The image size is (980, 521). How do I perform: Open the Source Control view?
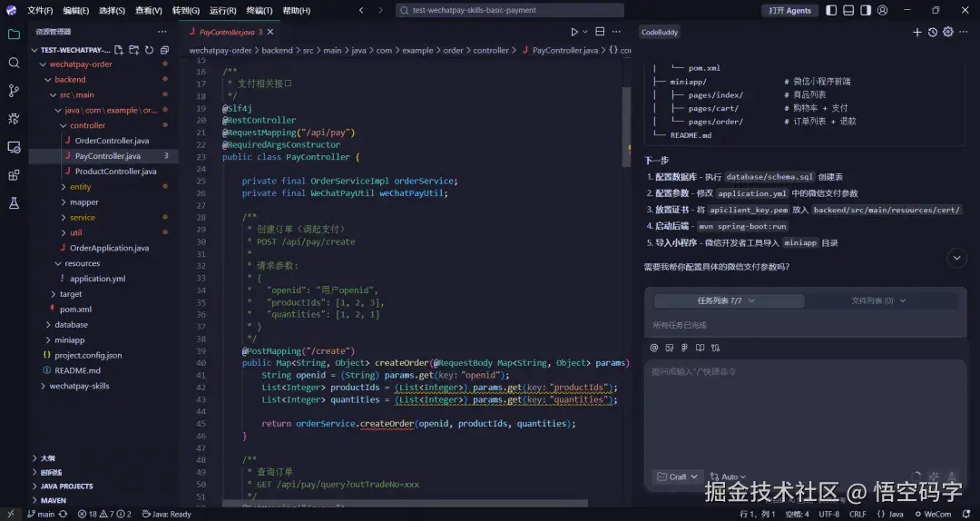(14, 91)
